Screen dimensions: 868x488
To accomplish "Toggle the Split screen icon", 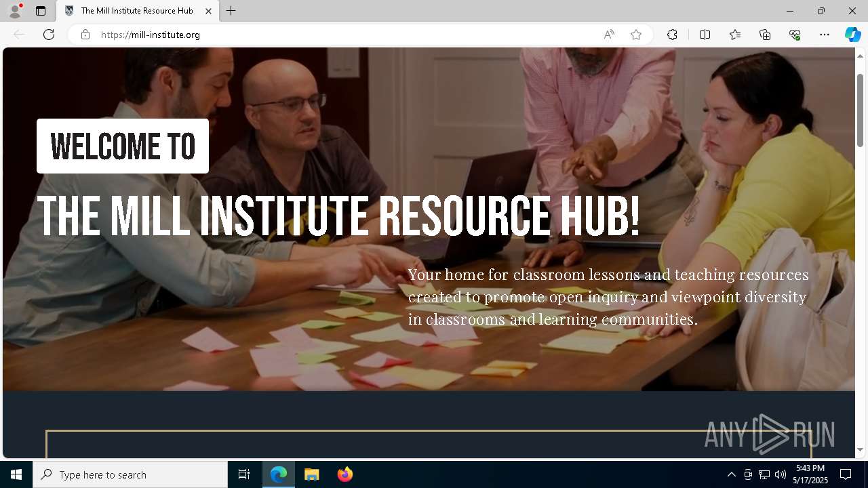I will pyautogui.click(x=705, y=35).
